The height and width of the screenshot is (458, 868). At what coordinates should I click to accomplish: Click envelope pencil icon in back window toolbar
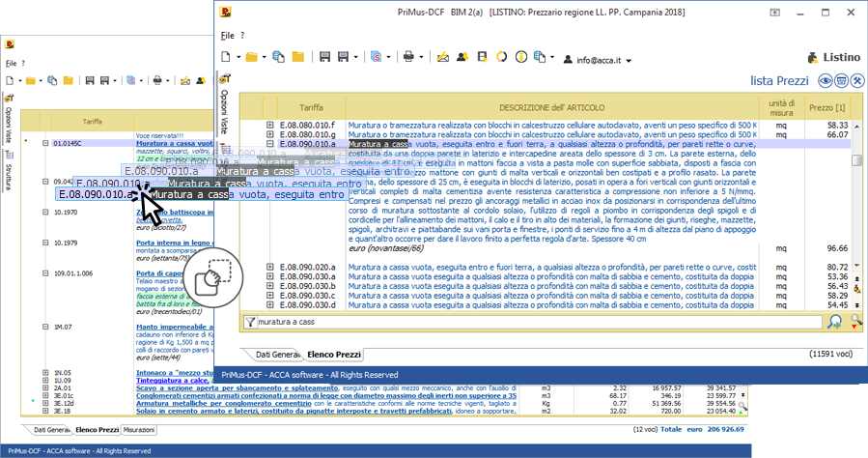[x=184, y=81]
